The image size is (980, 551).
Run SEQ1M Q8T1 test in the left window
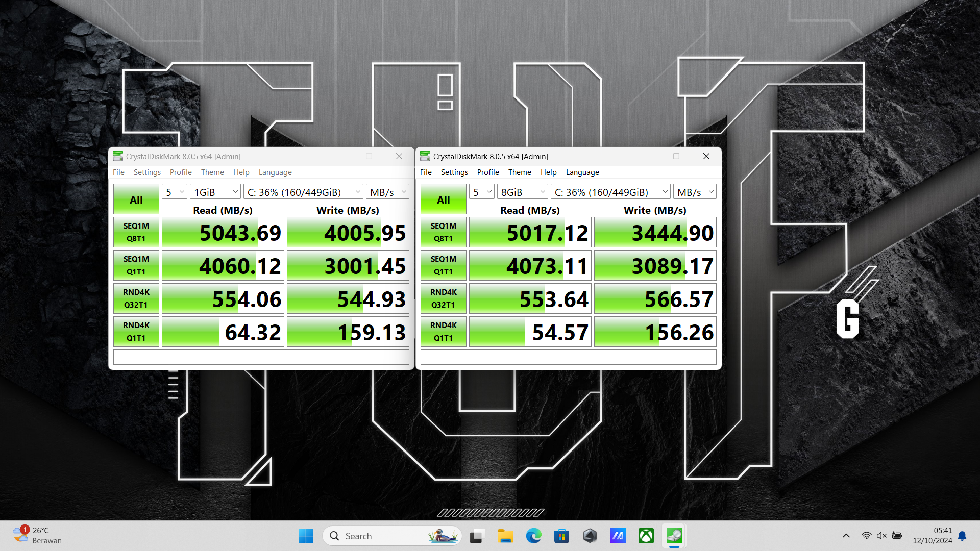pos(136,232)
